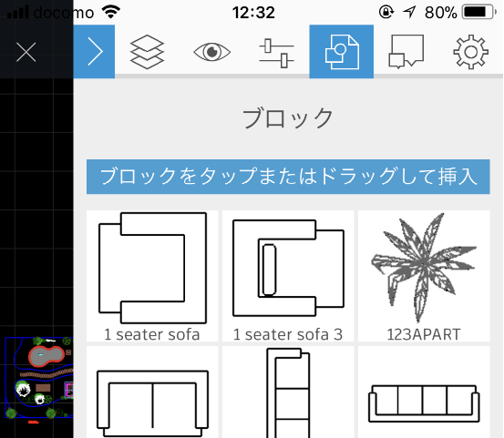Open the Layers panel icon
504x438 pixels.
(x=147, y=52)
